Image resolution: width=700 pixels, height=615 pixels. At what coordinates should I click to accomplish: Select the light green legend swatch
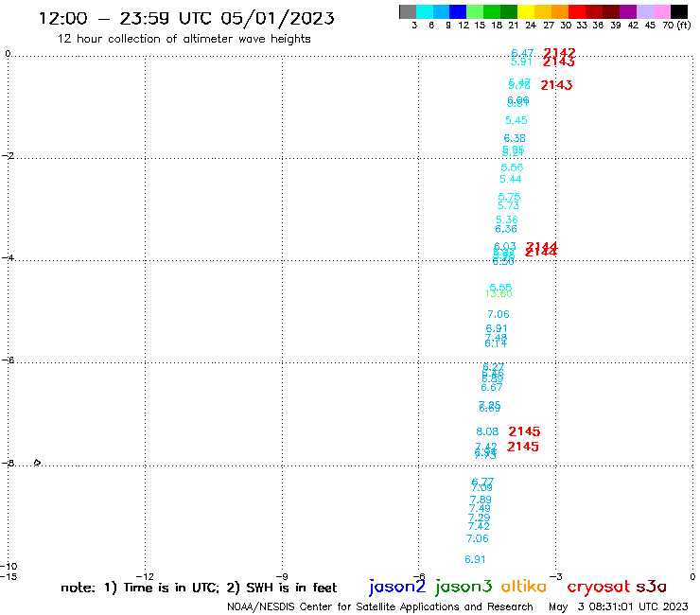tap(475, 11)
